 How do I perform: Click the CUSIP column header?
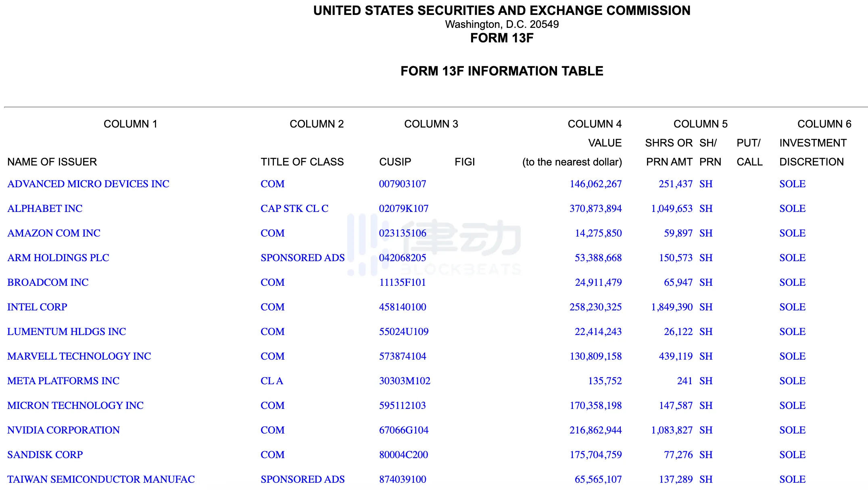point(395,162)
